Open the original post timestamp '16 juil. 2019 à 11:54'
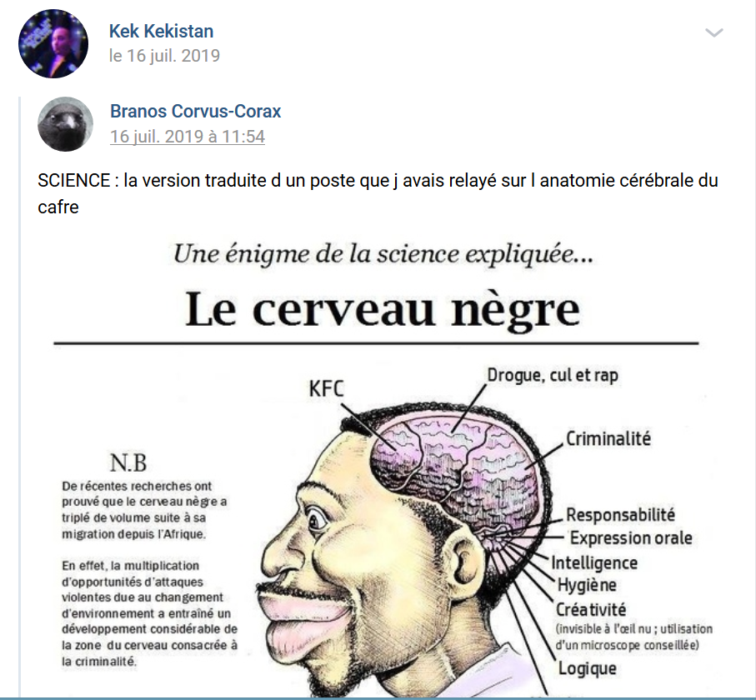 (187, 137)
